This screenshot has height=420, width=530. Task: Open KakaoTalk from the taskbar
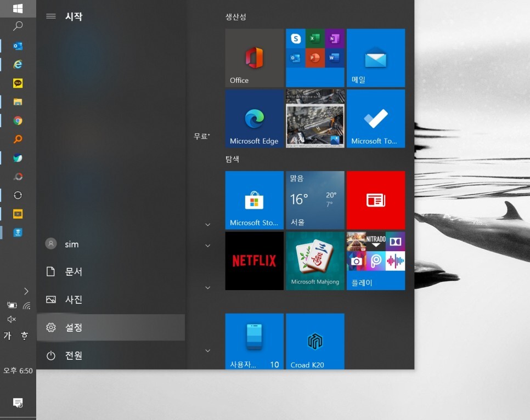coord(18,83)
